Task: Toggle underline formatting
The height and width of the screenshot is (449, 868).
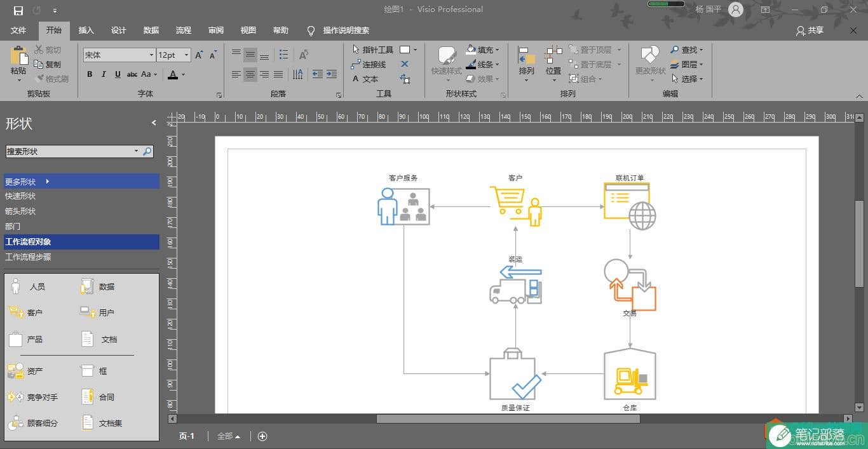Action: click(x=118, y=74)
